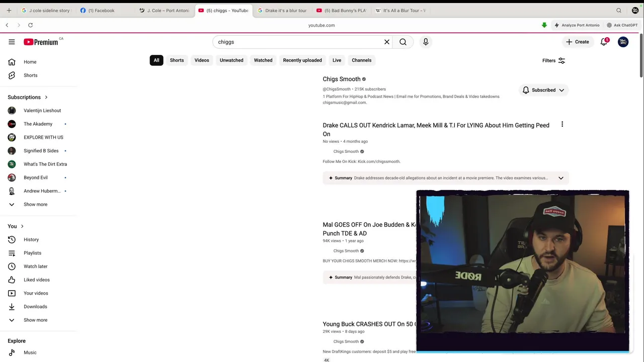Open the Subscribed dropdown for Chigs Smooth
The height and width of the screenshot is (362, 644).
click(543, 90)
